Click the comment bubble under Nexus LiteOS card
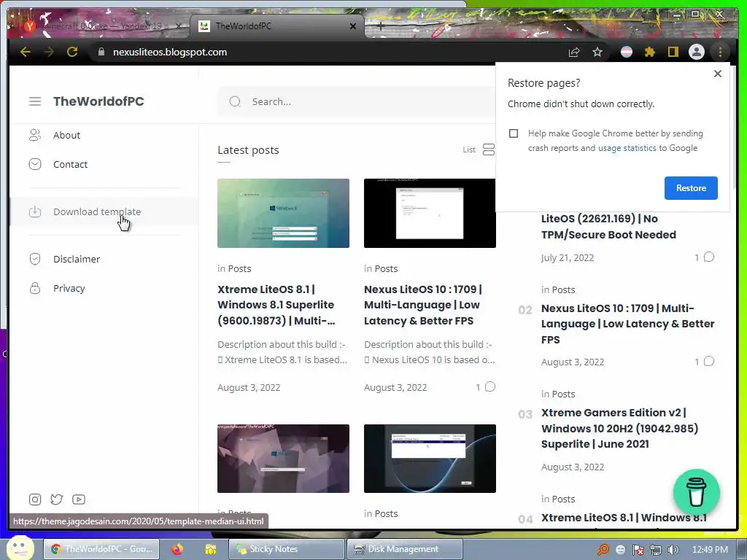747x560 pixels. click(x=490, y=386)
